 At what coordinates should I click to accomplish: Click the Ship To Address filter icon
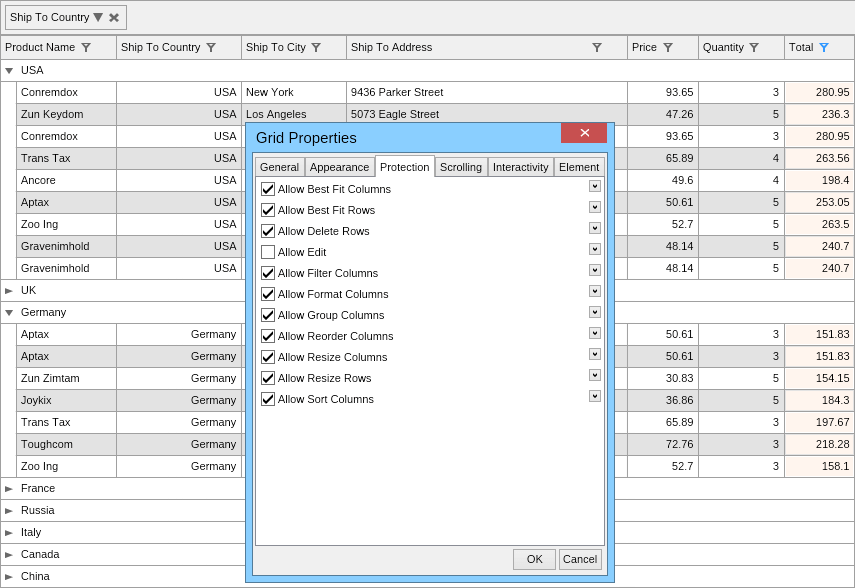(597, 47)
